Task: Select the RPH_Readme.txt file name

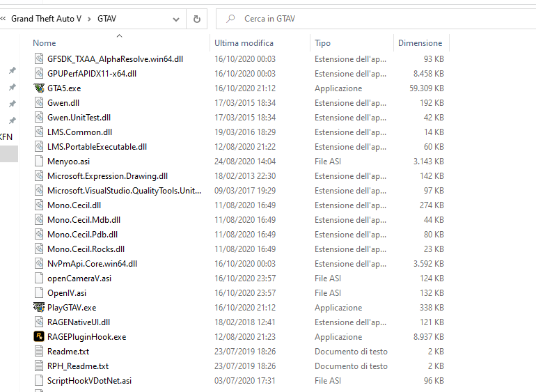Action: pyautogui.click(x=77, y=366)
